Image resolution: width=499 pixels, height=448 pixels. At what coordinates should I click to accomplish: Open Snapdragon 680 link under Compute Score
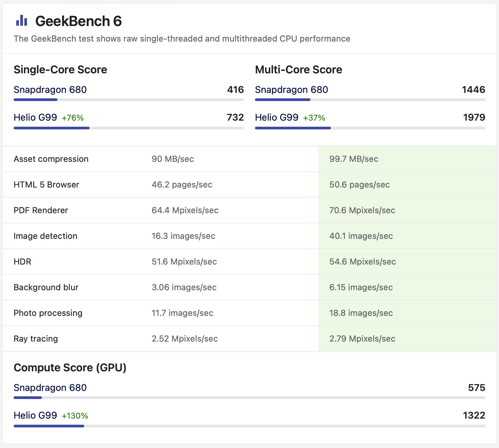click(50, 388)
